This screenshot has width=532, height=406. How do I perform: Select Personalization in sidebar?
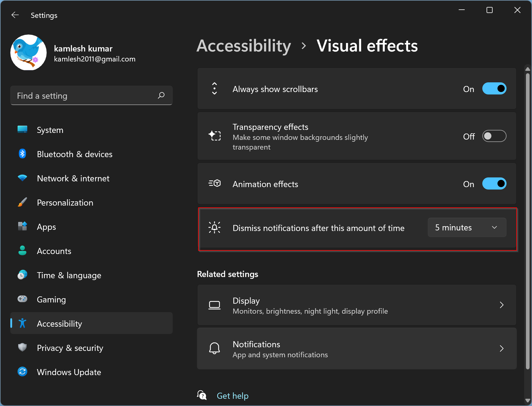91,203
